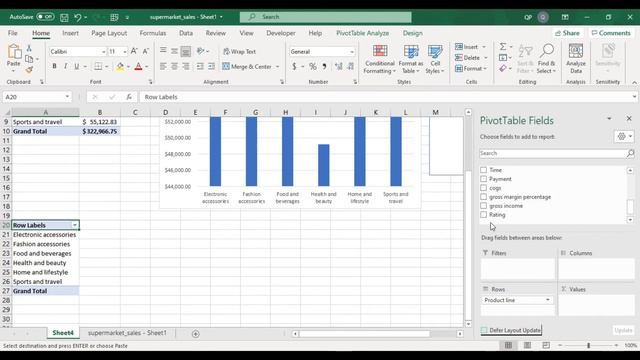Open the Comments button

pos(611,33)
